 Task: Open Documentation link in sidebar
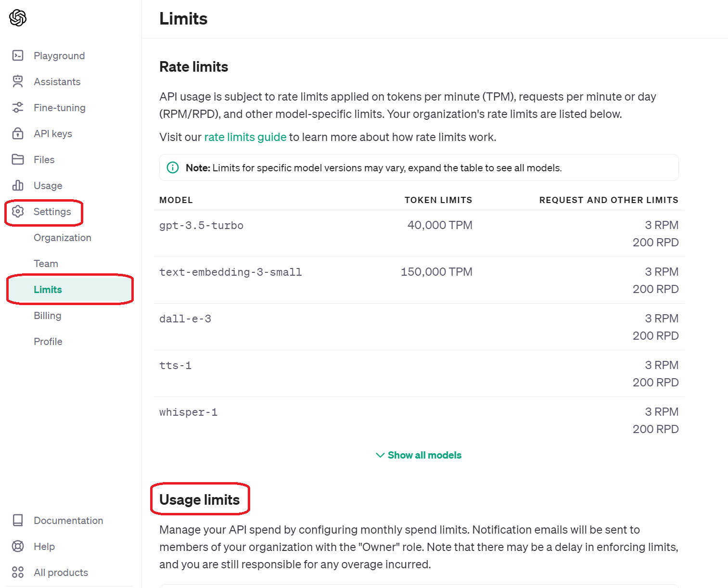tap(68, 521)
